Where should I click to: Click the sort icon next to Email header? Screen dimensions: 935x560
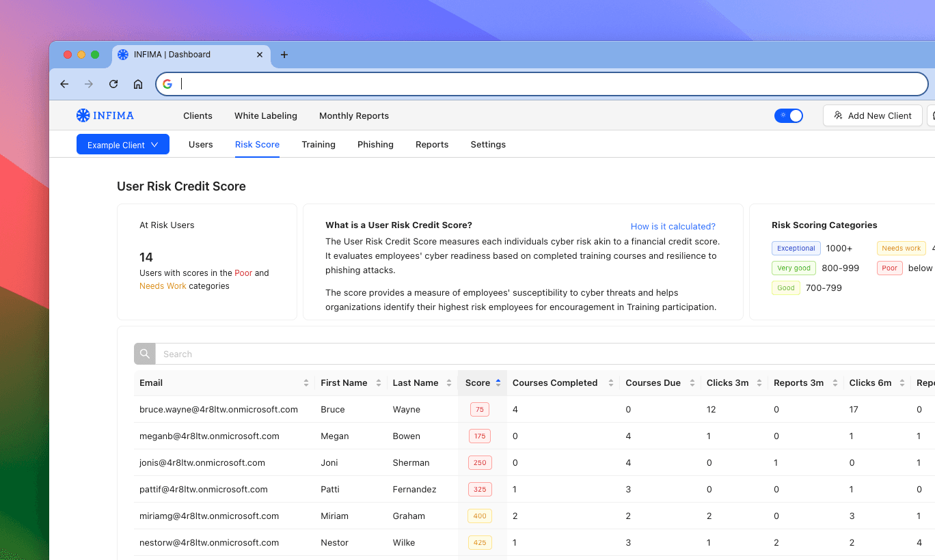coord(306,382)
